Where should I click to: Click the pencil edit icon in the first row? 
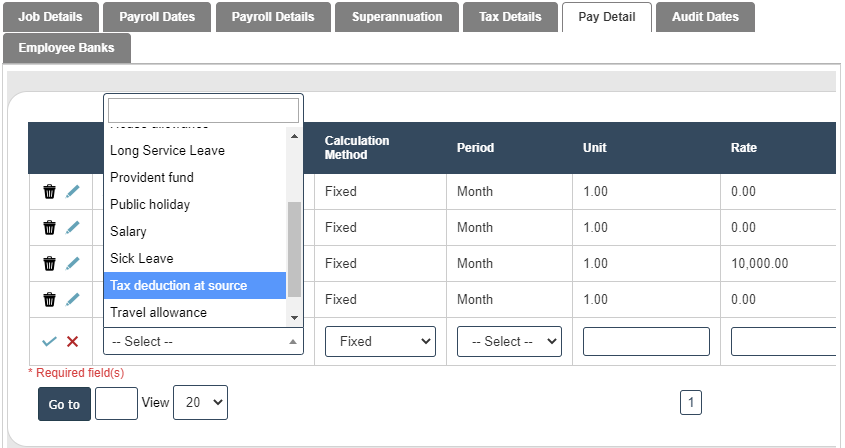[72, 192]
